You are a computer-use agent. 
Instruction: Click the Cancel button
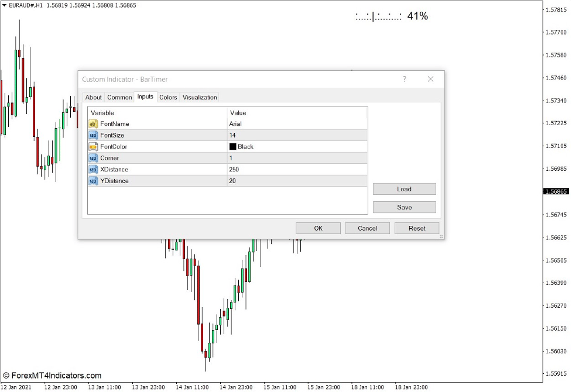(x=367, y=228)
